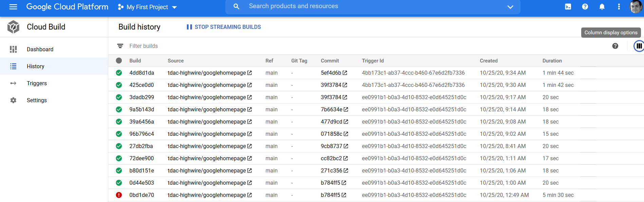Click external link icon beside commit cc82bc2

[x=345, y=158]
